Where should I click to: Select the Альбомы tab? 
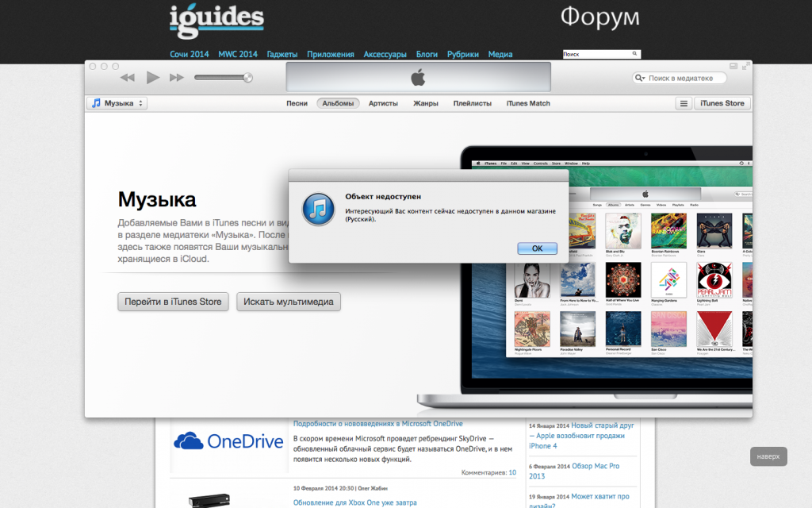(338, 103)
